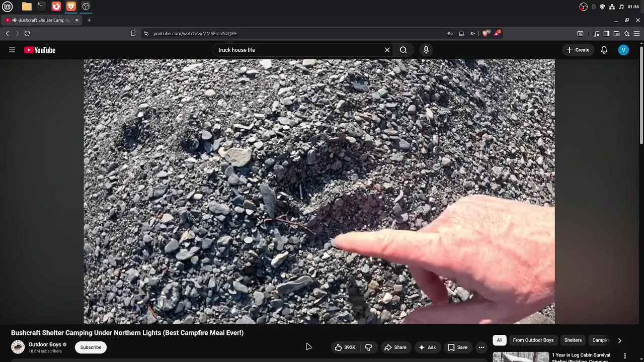Dislike this video

(x=369, y=347)
